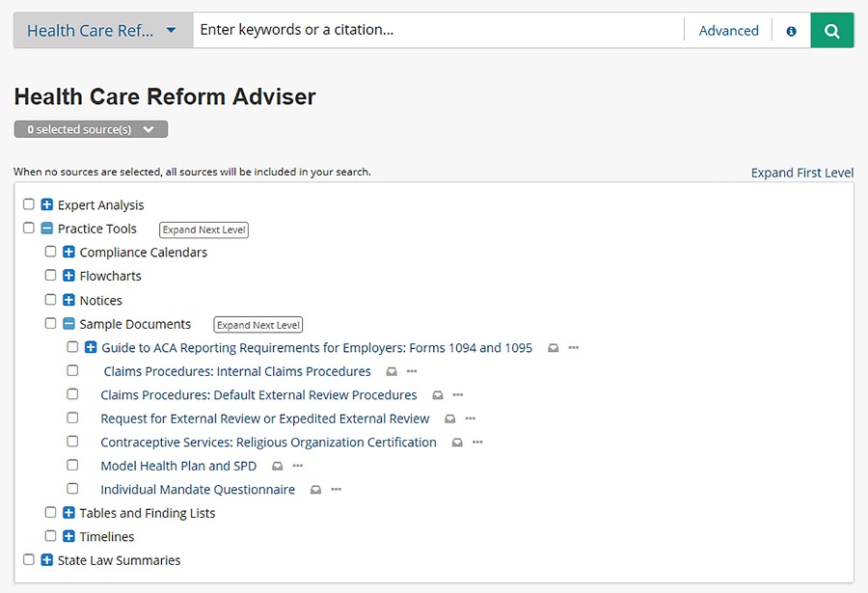Click the green search magnifier button
Viewport: 868px width, 593px height.
click(832, 31)
